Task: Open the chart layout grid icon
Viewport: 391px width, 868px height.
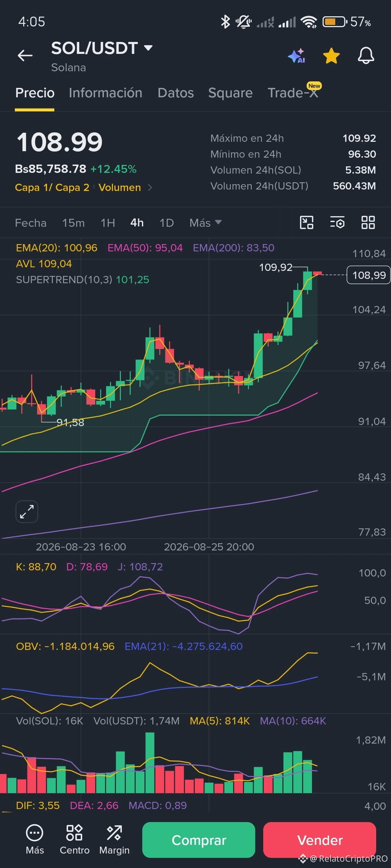Action: [368, 222]
